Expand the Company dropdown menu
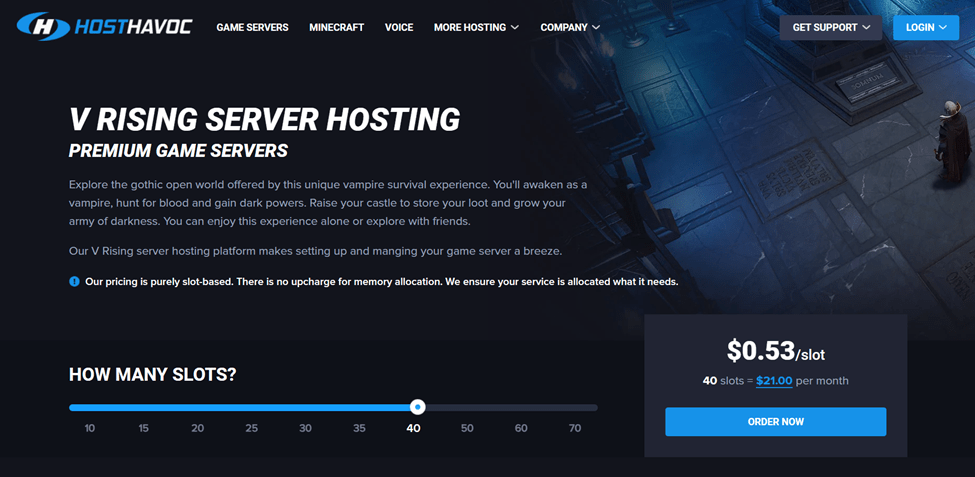 (x=570, y=28)
